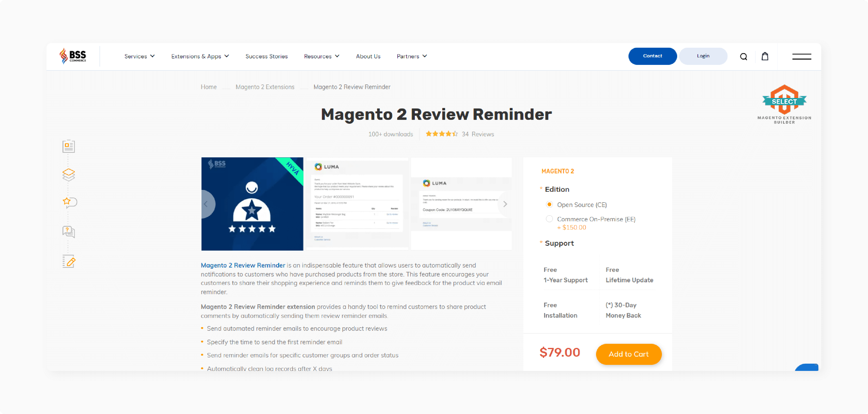This screenshot has height=414, width=868.
Task: Click the document/overview sidebar icon
Action: click(x=68, y=146)
